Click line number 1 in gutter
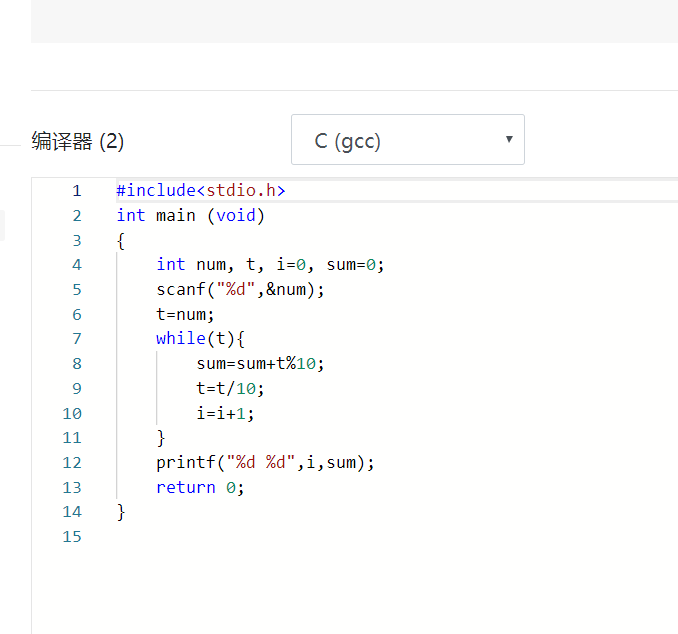678x634 pixels. tap(76, 190)
